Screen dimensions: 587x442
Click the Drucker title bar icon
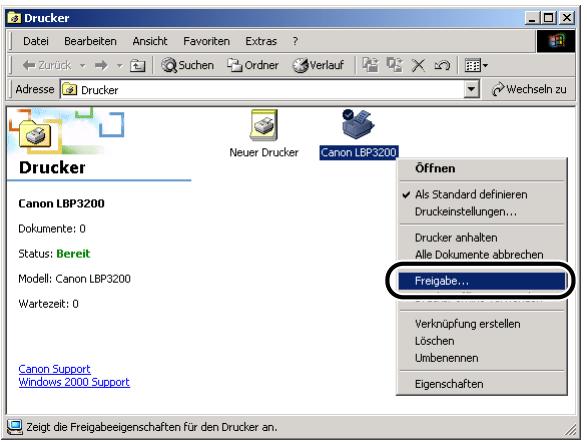[14, 18]
